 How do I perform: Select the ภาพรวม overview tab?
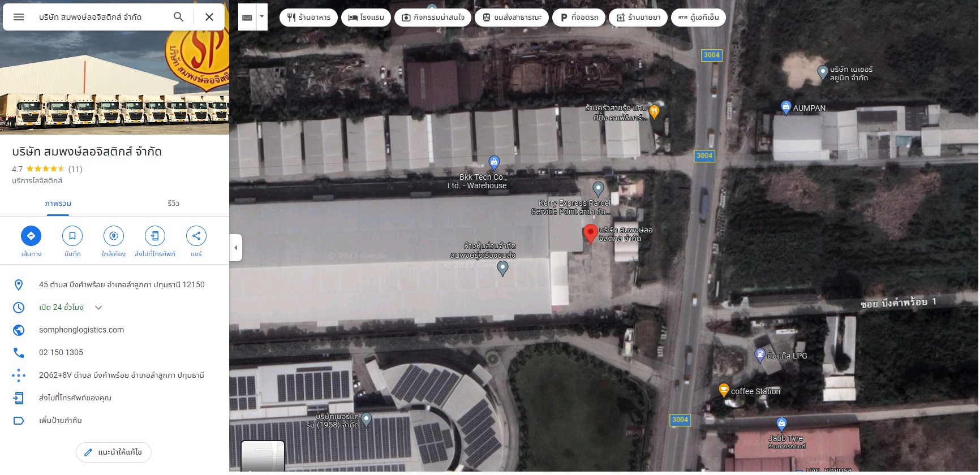(x=58, y=204)
